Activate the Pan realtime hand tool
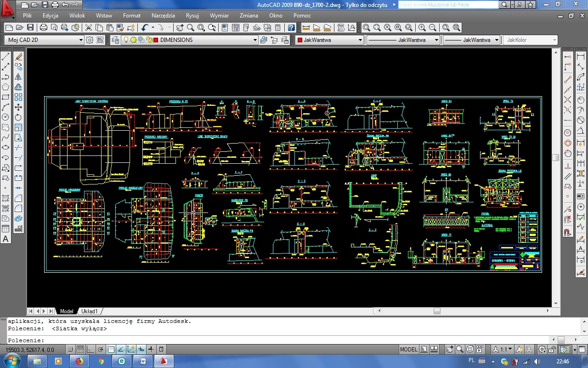The height and width of the screenshot is (368, 588). [x=180, y=28]
